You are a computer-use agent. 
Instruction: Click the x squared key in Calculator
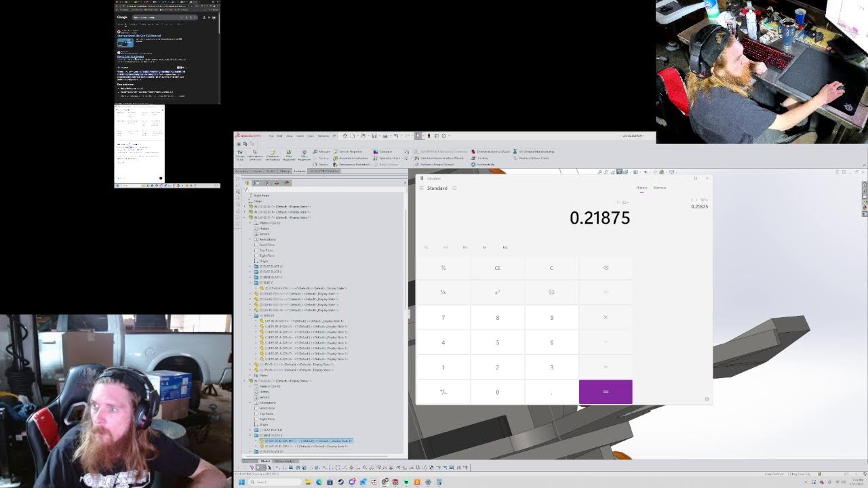click(x=497, y=292)
